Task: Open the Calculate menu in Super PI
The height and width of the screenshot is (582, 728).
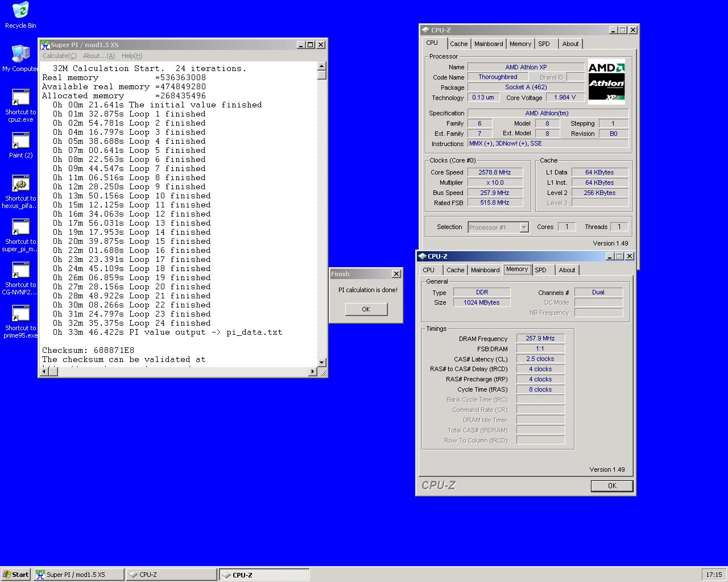Action: [x=59, y=56]
